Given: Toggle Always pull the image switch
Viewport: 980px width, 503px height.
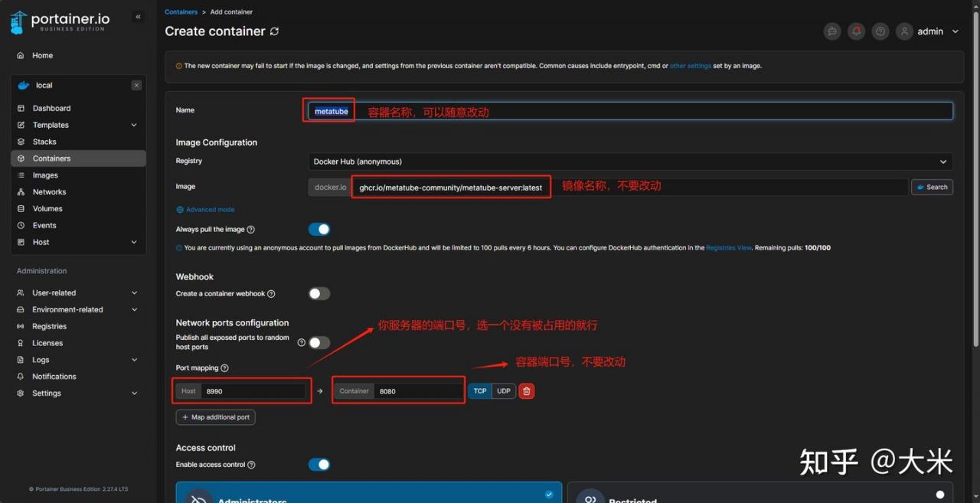Looking at the screenshot, I should coord(319,229).
